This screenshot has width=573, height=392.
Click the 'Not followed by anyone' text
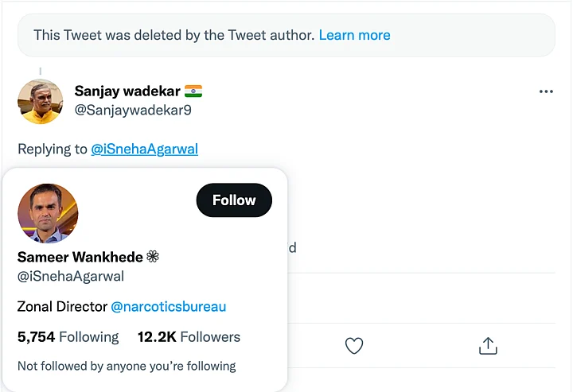[127, 367]
